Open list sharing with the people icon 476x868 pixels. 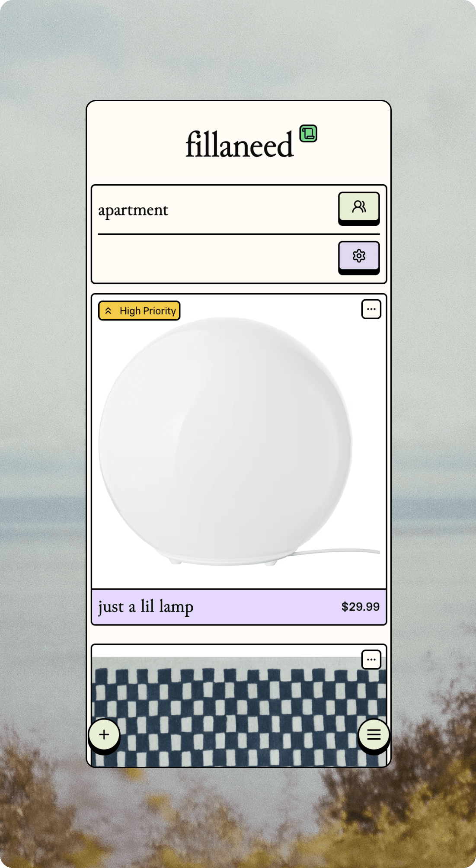click(x=358, y=207)
